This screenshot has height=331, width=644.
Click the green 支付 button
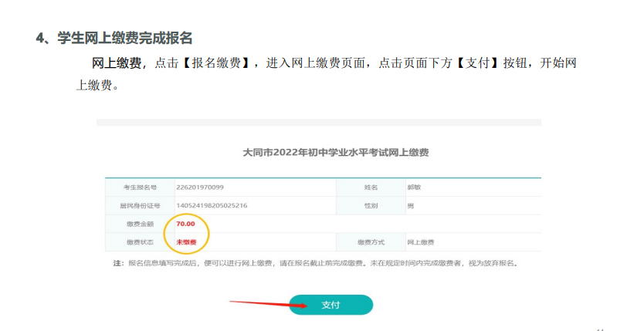point(330,305)
